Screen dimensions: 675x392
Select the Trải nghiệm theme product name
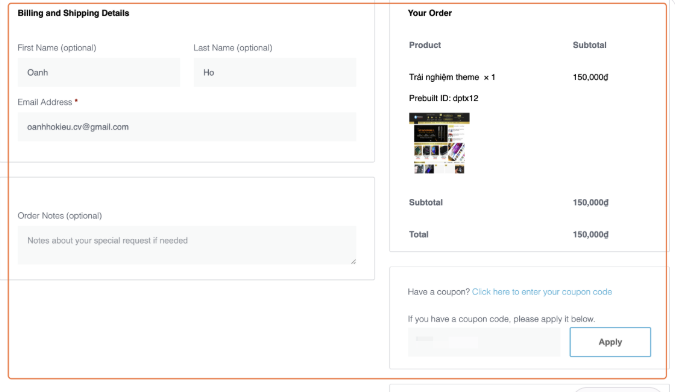(444, 77)
